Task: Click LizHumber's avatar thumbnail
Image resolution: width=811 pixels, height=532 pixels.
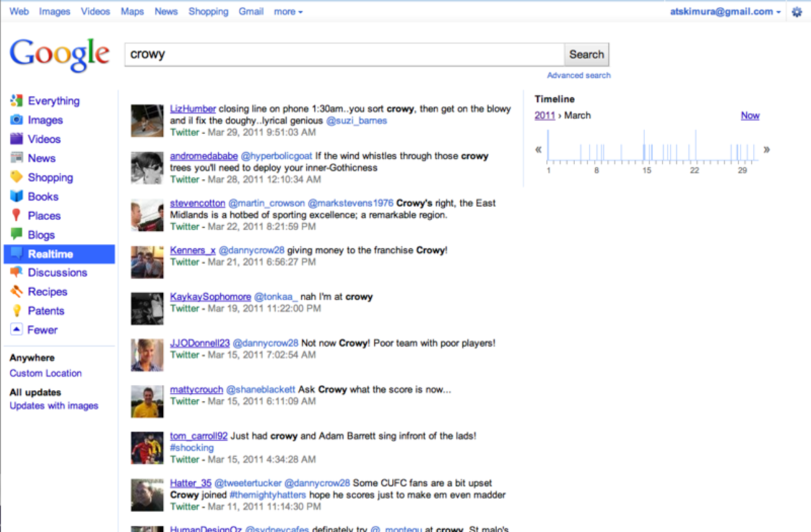Action: coord(147,121)
